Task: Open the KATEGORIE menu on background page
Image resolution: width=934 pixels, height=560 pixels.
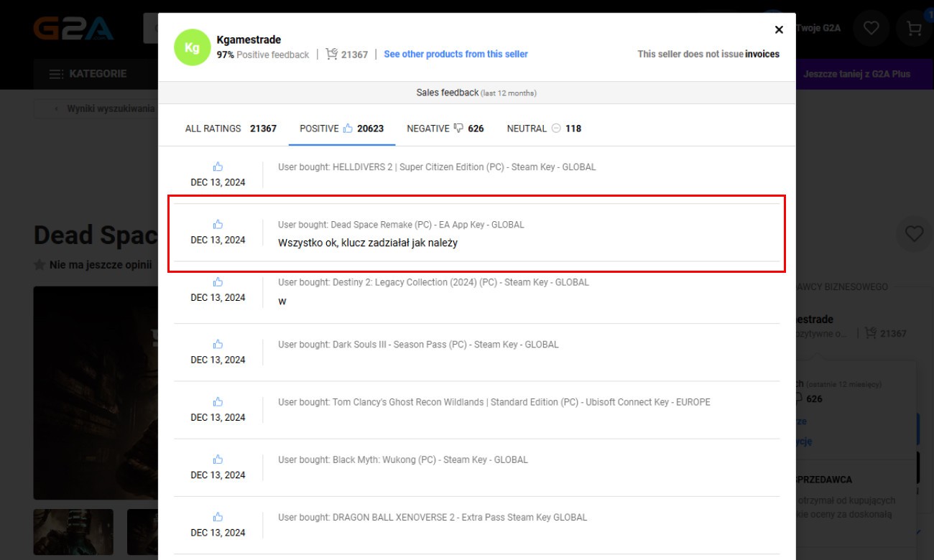Action: [x=88, y=73]
